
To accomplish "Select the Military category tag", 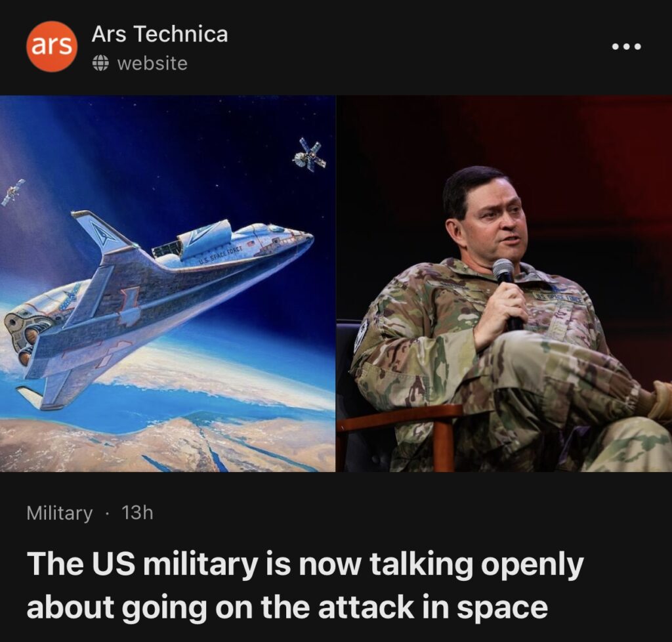I will [x=60, y=513].
